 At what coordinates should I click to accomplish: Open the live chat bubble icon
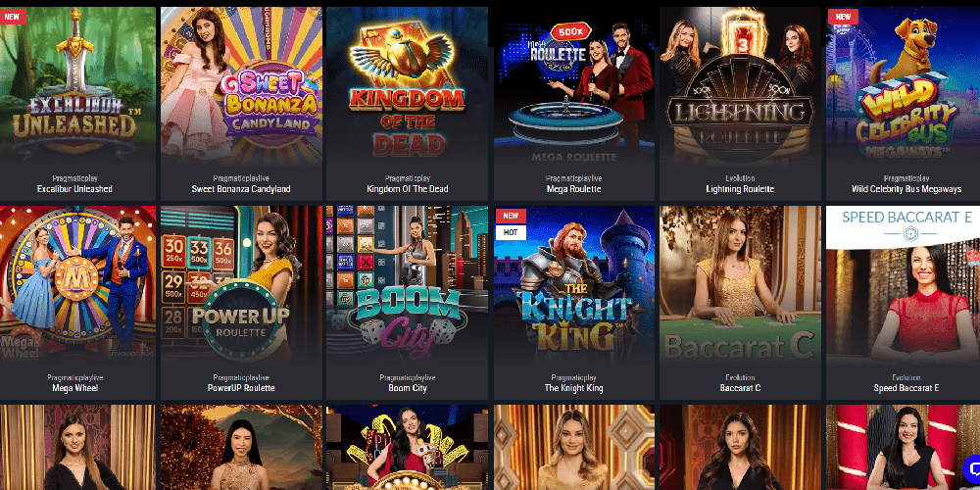point(972,468)
